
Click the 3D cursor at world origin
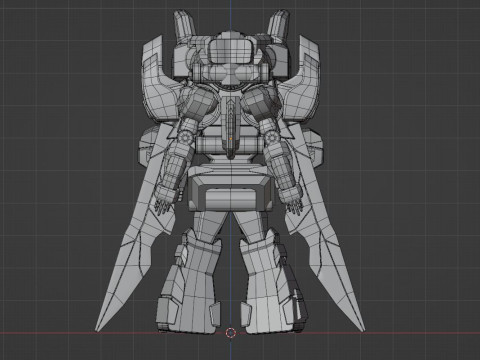tap(231, 332)
